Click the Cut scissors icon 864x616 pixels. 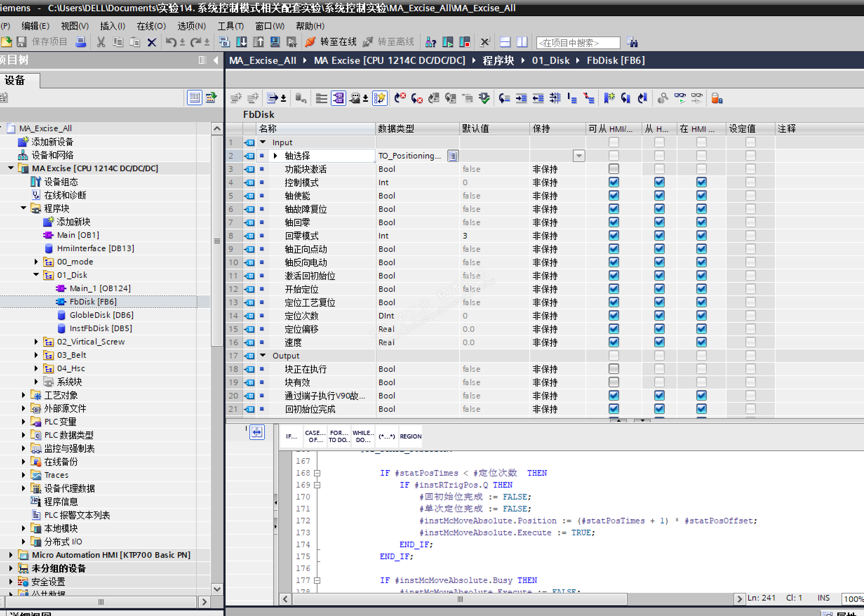101,42
